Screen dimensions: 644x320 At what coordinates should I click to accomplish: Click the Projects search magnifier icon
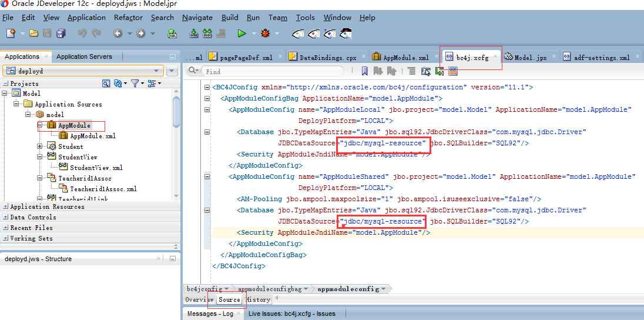(106, 84)
